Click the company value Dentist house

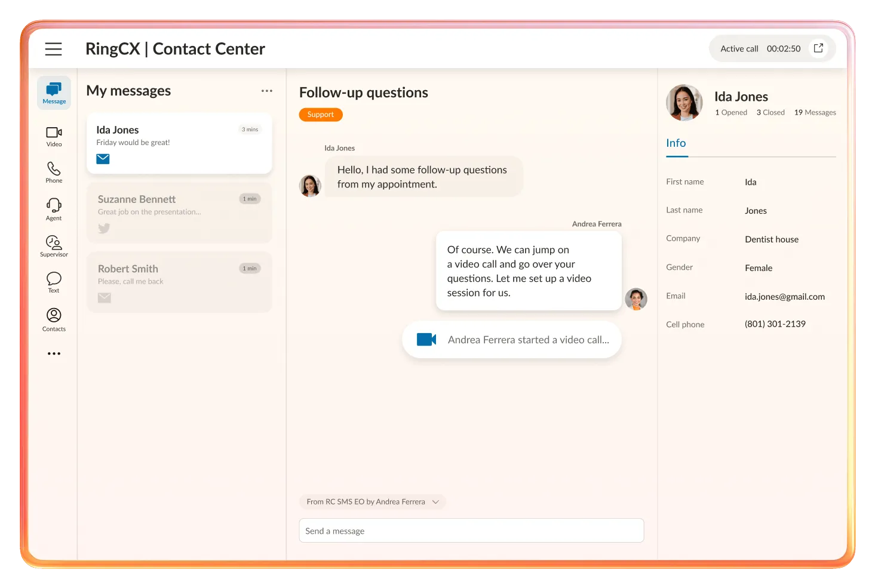point(772,239)
